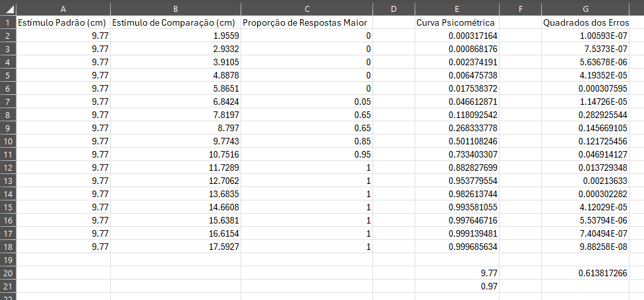644x300 pixels.
Task: Select column G header
Action: coord(585,9)
